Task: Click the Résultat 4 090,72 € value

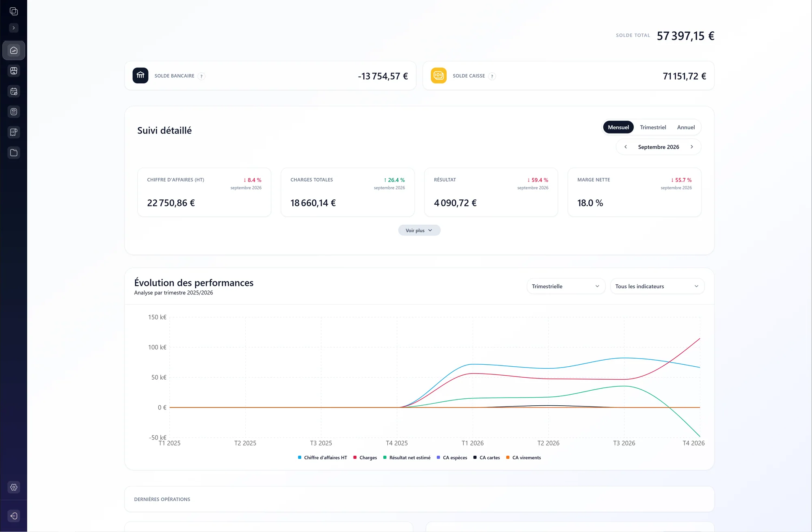Action: tap(455, 203)
